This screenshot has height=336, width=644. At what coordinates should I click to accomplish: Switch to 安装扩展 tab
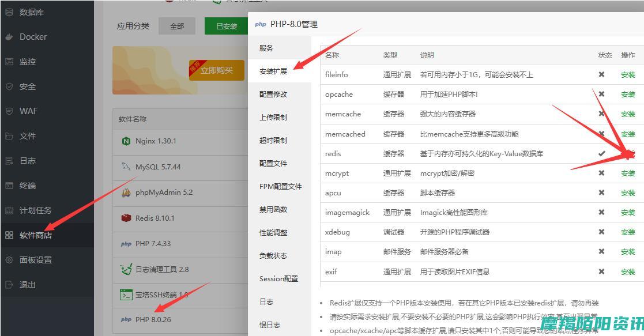coord(280,71)
